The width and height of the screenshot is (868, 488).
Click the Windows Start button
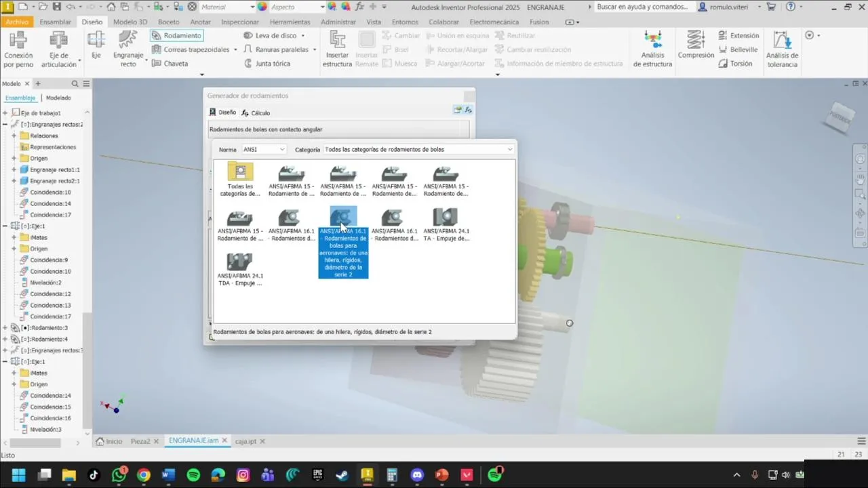pos(19,475)
